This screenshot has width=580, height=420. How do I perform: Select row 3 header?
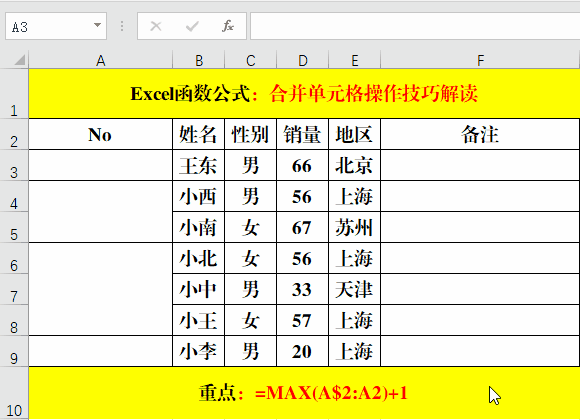[x=14, y=165]
